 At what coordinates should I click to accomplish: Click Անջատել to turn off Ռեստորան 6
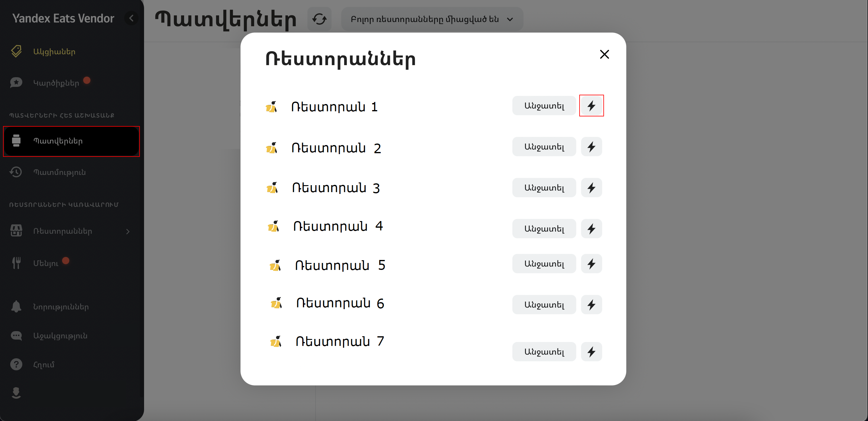[x=544, y=305]
